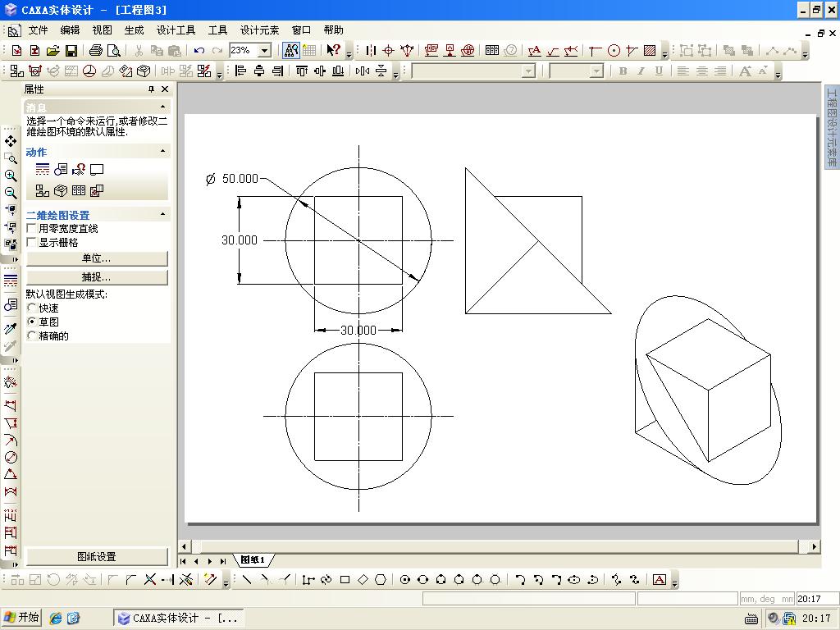
Task: Open the 视图 menu
Action: click(102, 30)
